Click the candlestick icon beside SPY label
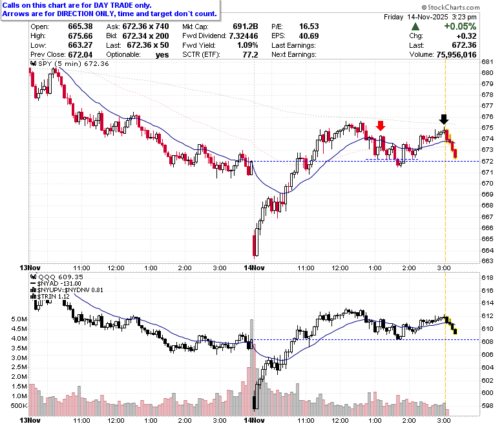The height and width of the screenshot is (426, 504). tap(34, 63)
